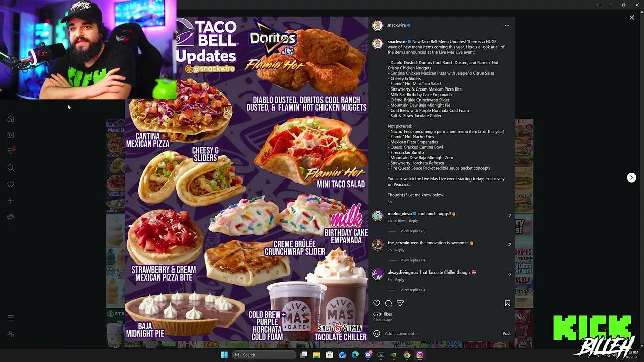The height and width of the screenshot is (362, 644).
Task: Open the emoji picker in the comment box
Action: click(377, 333)
